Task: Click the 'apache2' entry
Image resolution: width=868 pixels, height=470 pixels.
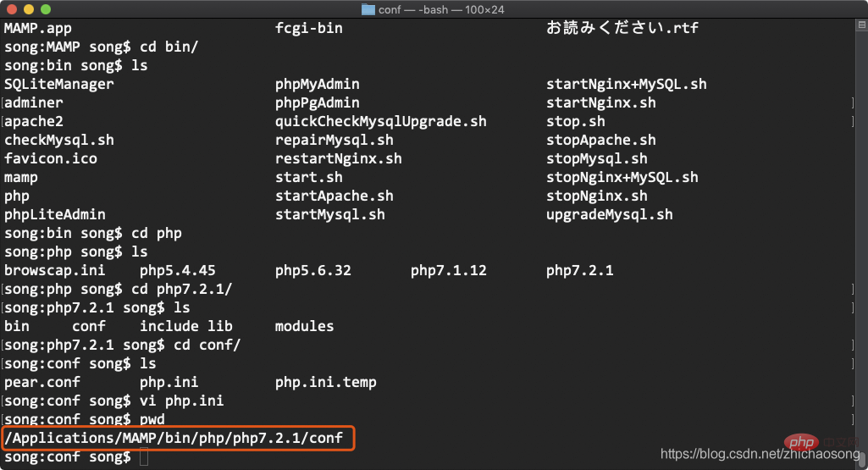Action: click(x=34, y=121)
